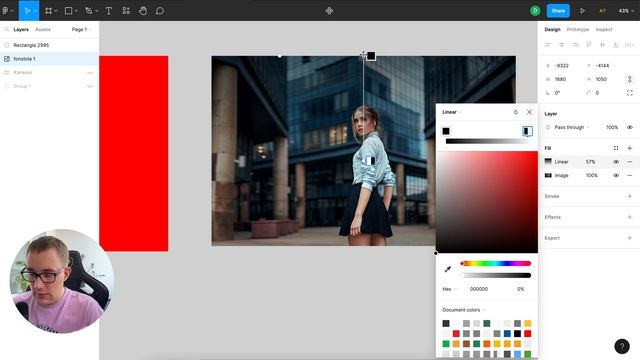Click the X position field
This screenshot has width=640, height=360.
point(562,66)
